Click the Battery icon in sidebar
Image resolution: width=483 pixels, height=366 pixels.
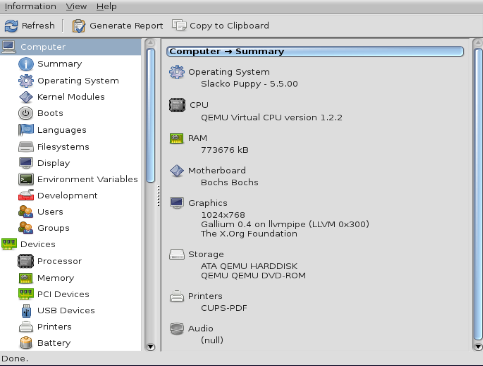click(26, 343)
